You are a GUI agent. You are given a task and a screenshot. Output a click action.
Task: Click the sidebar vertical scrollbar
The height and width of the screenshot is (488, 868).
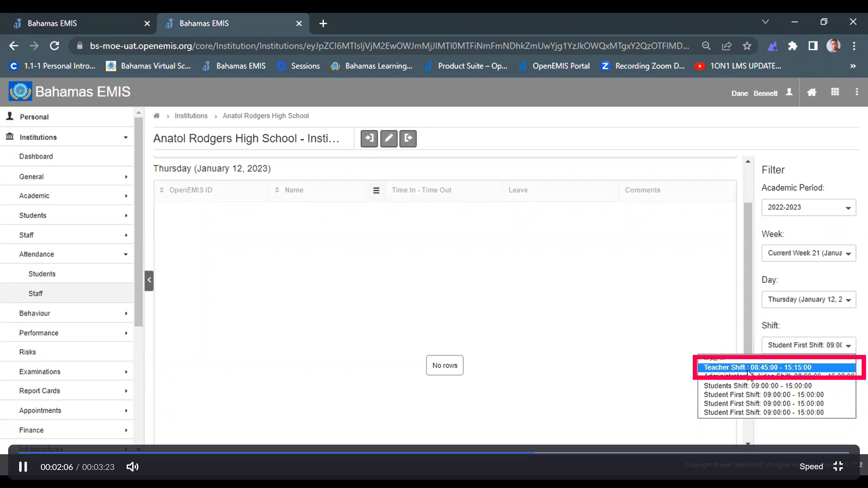tap(139, 222)
